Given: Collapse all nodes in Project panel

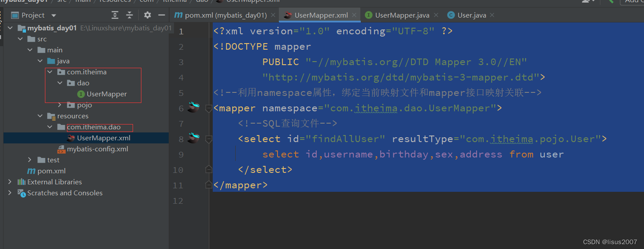Looking at the screenshot, I should [130, 15].
